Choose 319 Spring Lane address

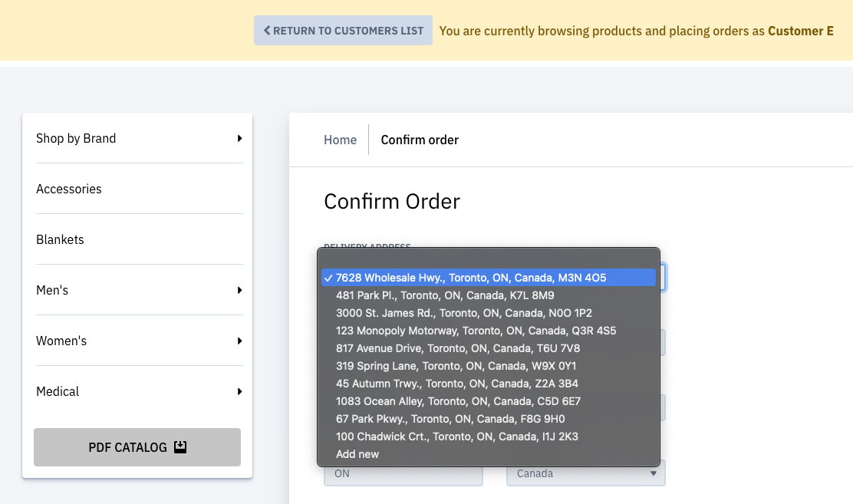coord(456,366)
